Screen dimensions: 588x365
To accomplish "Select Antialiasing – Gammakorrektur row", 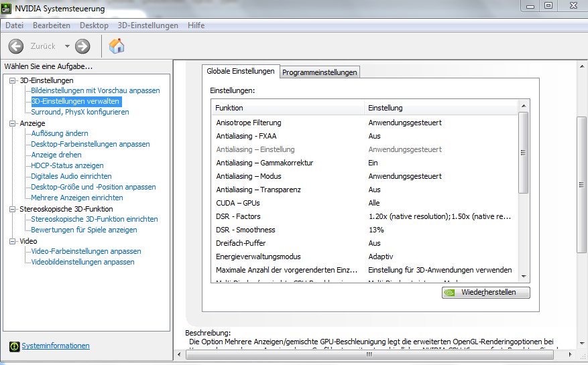I will pos(364,163).
